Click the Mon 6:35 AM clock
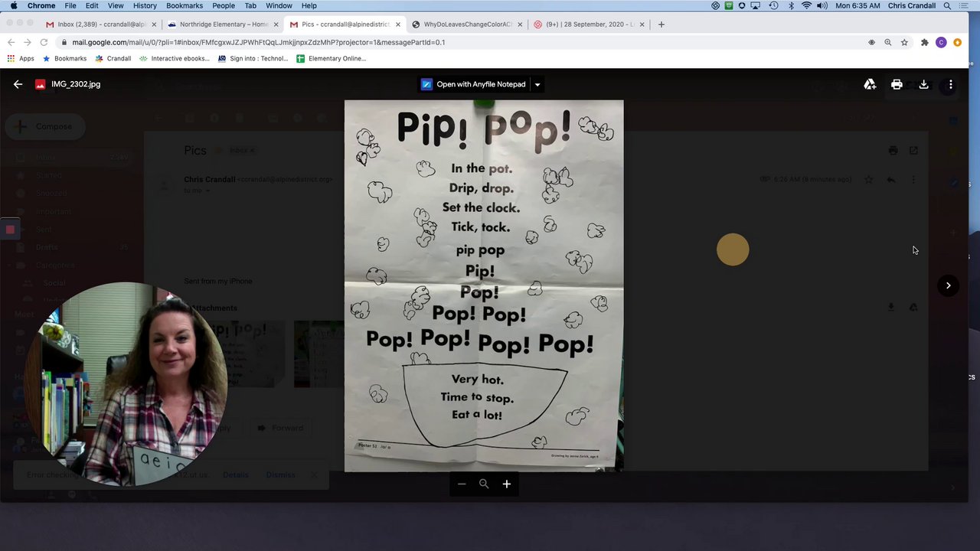This screenshot has width=980, height=551. pyautogui.click(x=857, y=5)
